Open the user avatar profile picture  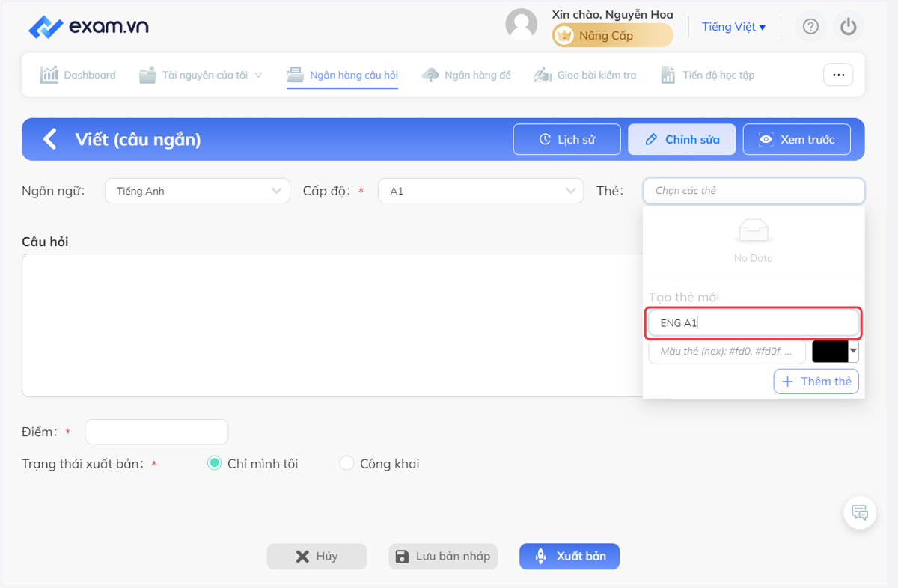[x=522, y=25]
